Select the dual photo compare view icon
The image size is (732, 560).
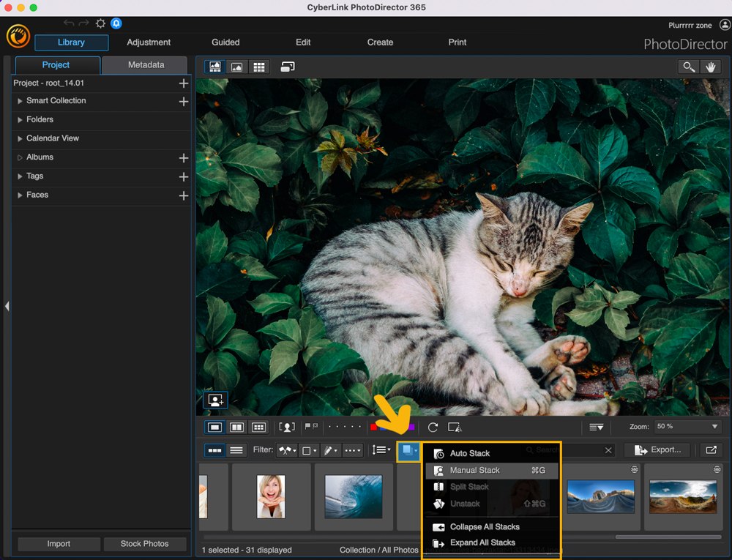tap(236, 427)
